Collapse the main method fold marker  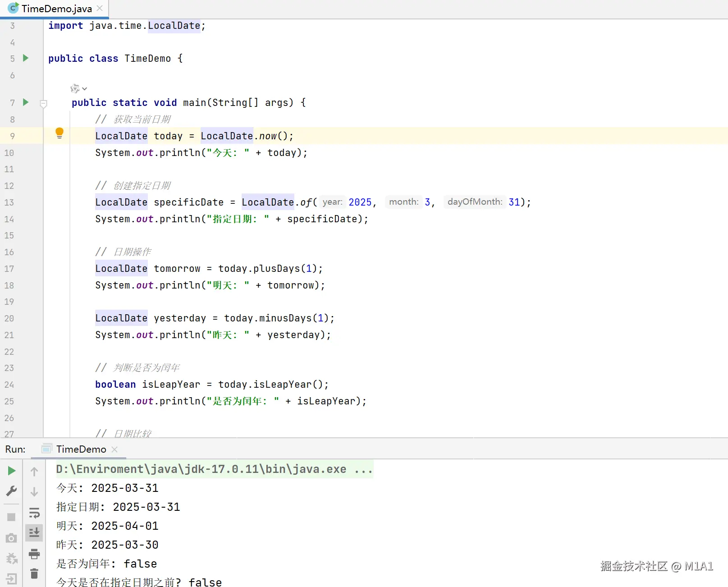(43, 104)
